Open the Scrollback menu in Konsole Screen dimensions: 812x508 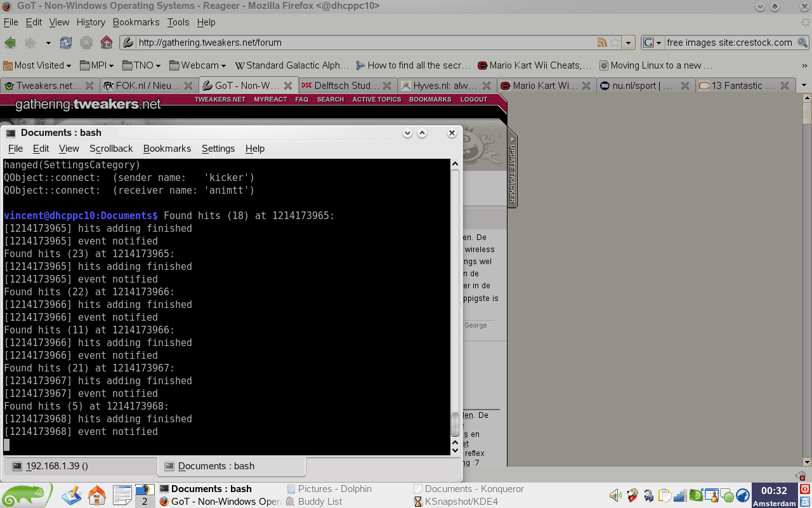111,149
